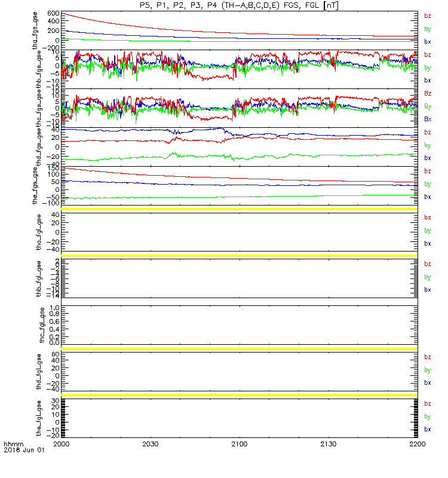Click the thc_fgl_gse y-axis label
Viewport: 448px width, 478px height.
click(x=42, y=325)
